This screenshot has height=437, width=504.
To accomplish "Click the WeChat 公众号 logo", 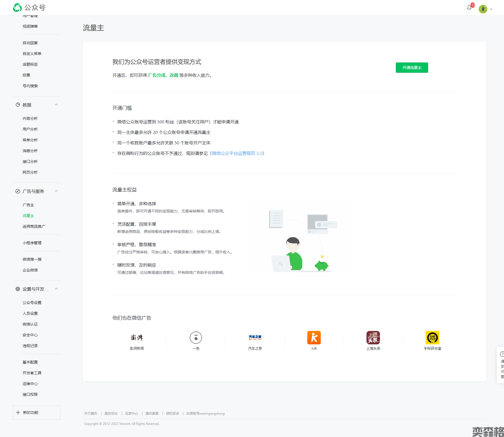I will pyautogui.click(x=29, y=8).
